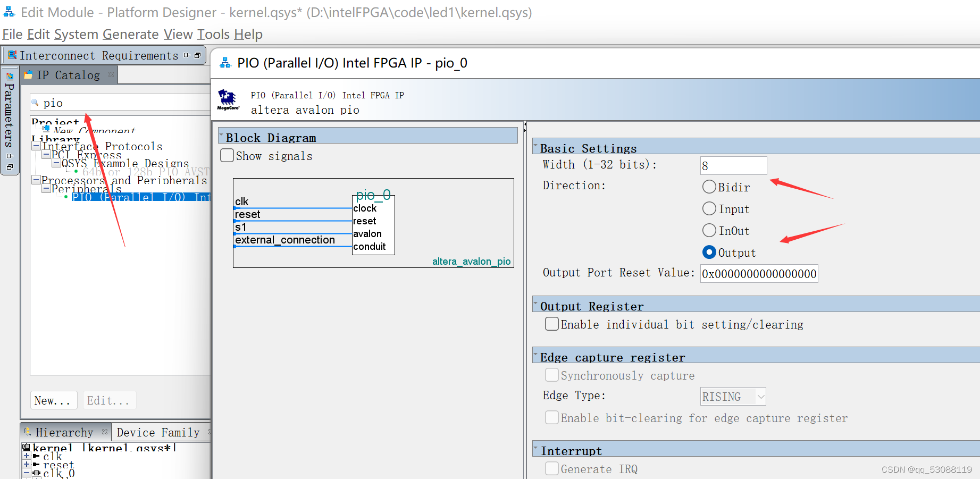Viewport: 980px width, 479px height.
Task: Expand the reset node in Hierarchy
Action: (27, 465)
